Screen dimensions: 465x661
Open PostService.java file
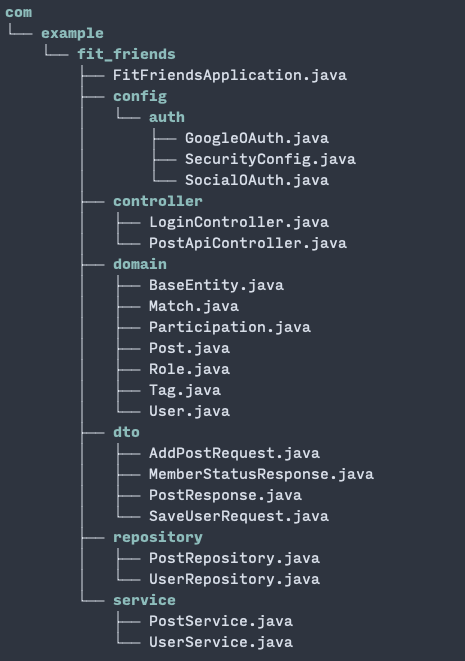pyautogui.click(x=221, y=621)
